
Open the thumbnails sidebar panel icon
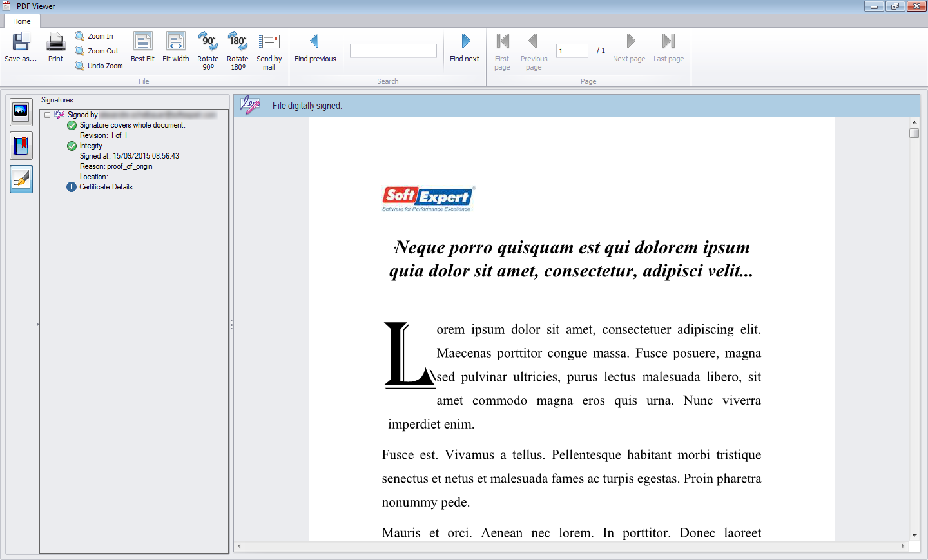point(21,111)
